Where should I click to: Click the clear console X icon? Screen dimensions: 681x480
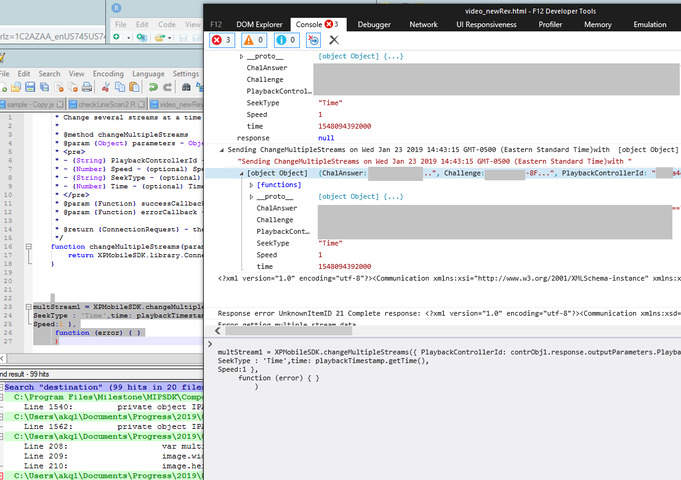click(334, 41)
